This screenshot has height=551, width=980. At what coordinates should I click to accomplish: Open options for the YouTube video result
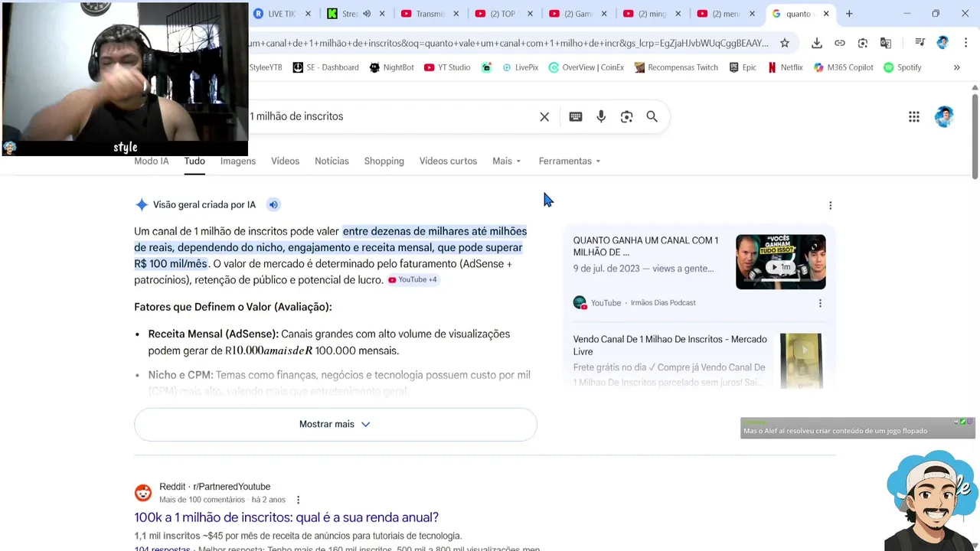point(820,303)
